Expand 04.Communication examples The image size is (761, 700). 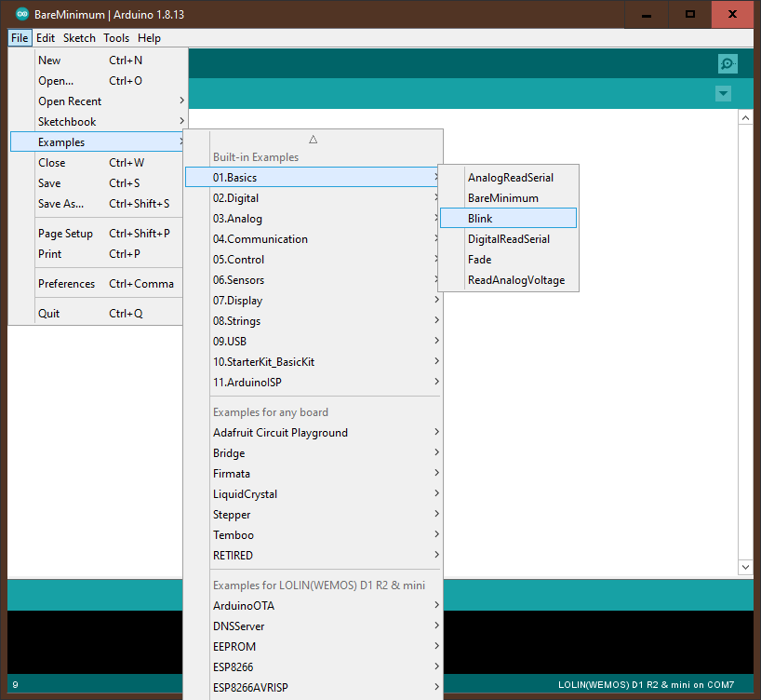pos(313,239)
